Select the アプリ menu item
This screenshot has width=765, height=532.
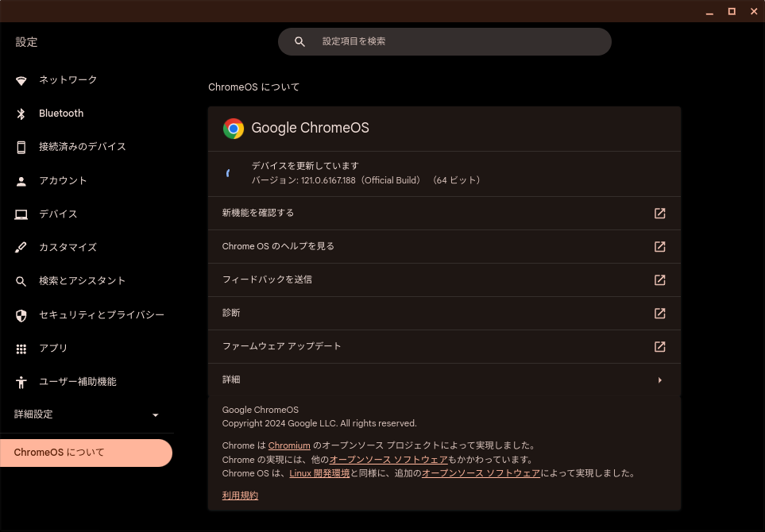[87, 348]
